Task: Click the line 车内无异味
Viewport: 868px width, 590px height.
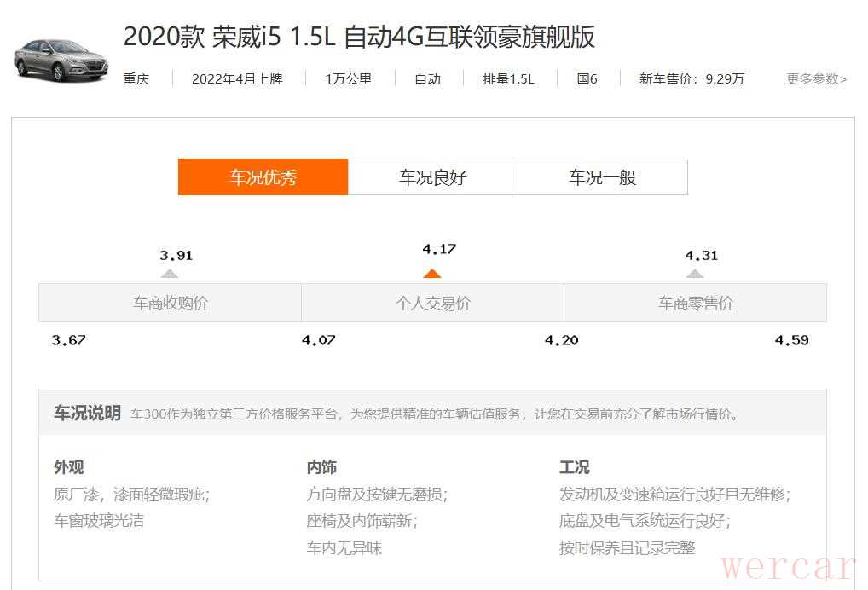Action: (x=344, y=548)
